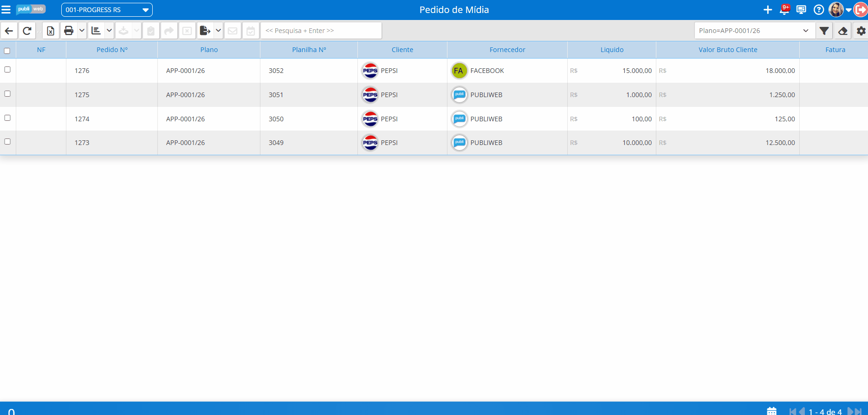Toggle the select-all header checkbox
The width and height of the screenshot is (868, 415).
click(x=7, y=51)
